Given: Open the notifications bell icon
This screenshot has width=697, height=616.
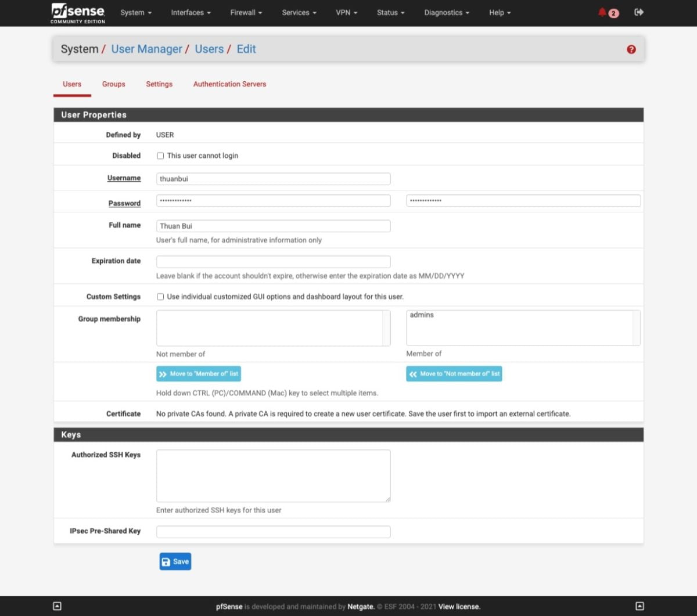Looking at the screenshot, I should [x=603, y=12].
